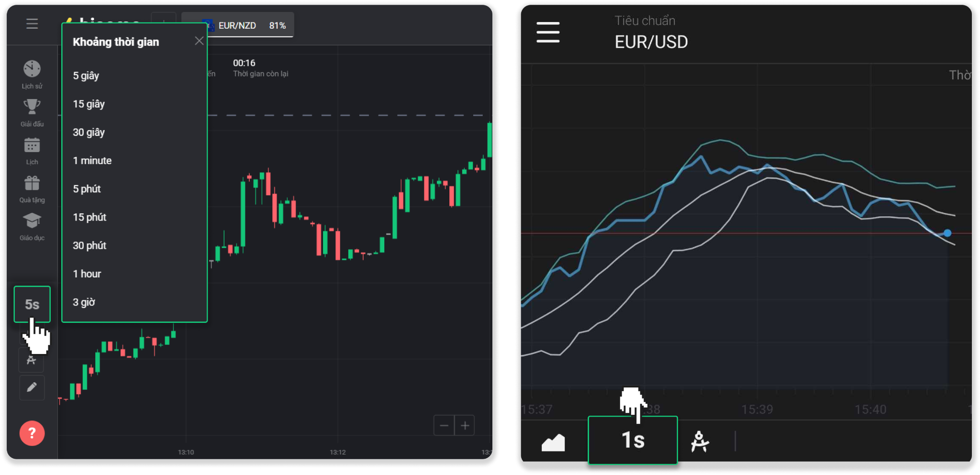Image resolution: width=980 pixels, height=475 pixels.
Task: Open Lịch sử history clock icon
Action: [32, 69]
